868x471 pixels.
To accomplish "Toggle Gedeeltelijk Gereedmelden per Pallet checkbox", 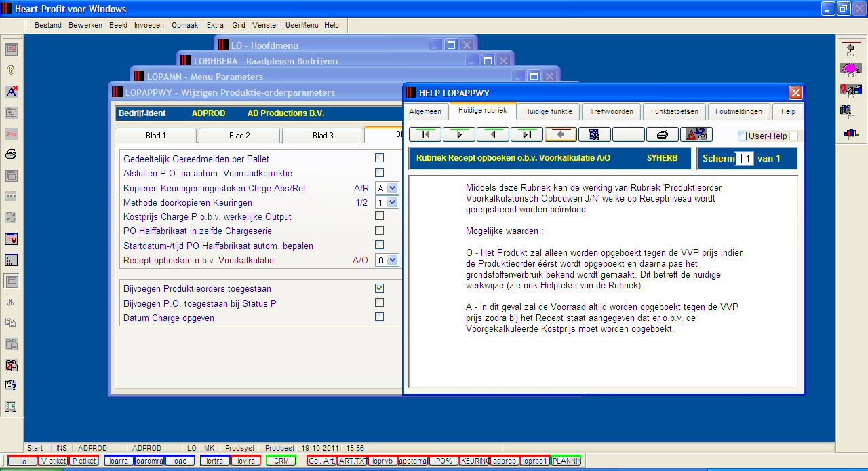I will (x=380, y=158).
